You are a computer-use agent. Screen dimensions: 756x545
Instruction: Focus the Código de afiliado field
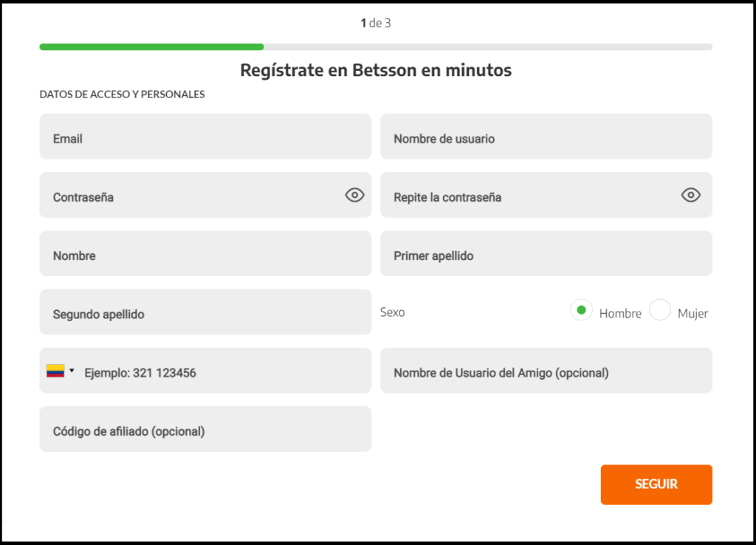205,429
